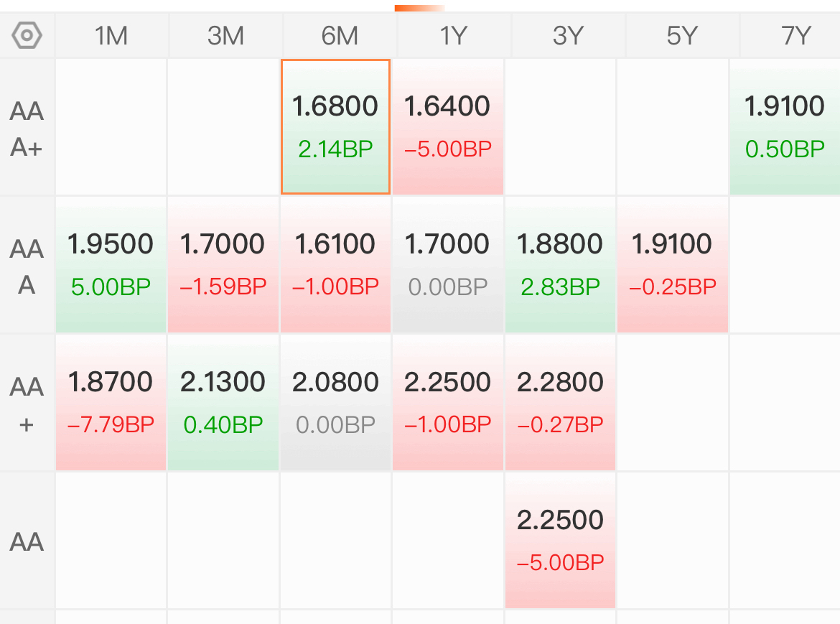Open the AAA+ 7Y cell with 0.50BP

(785, 127)
